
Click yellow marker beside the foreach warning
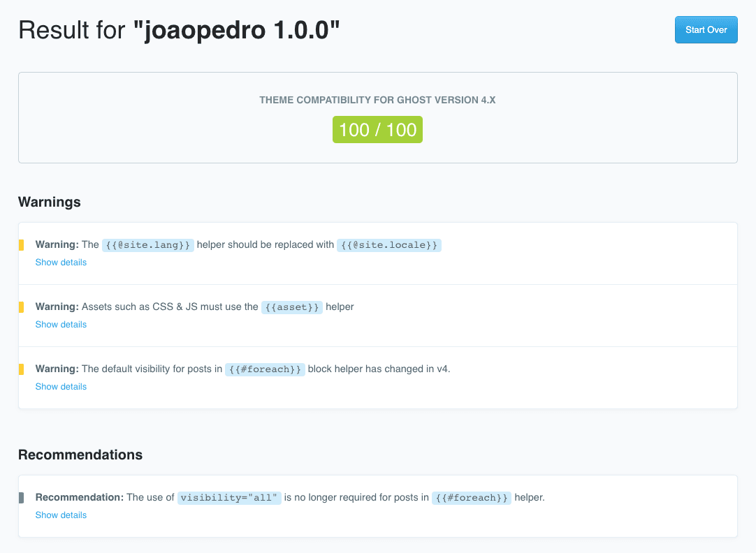coord(21,369)
